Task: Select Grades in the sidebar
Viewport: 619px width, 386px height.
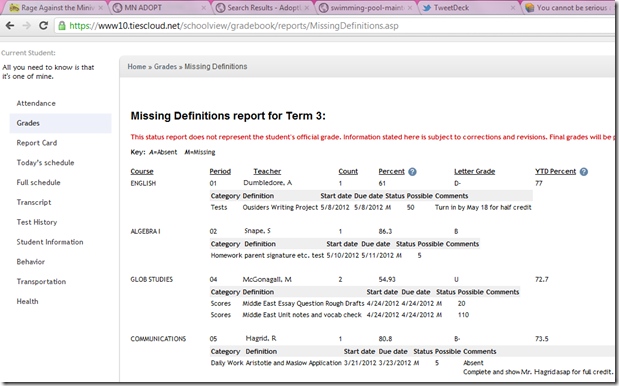Action: (x=60, y=123)
